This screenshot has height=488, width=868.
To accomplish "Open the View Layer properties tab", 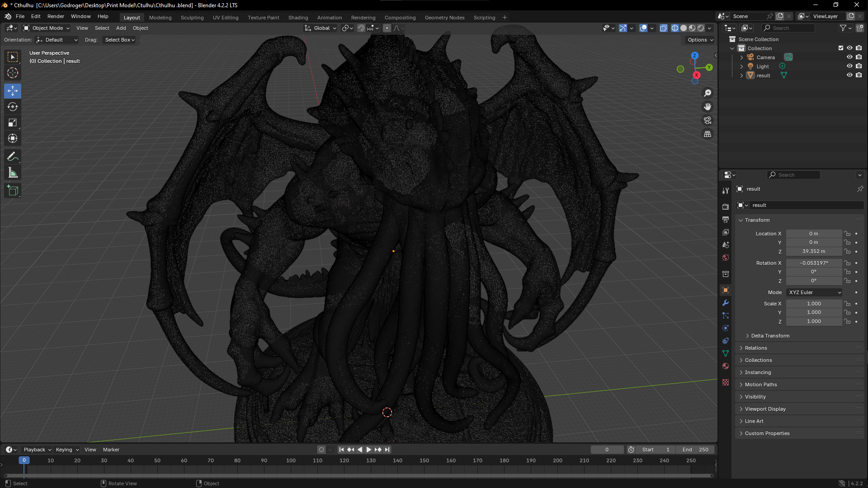I will point(726,232).
